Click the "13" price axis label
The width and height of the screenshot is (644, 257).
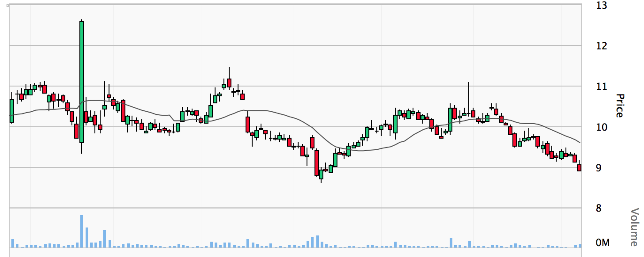click(x=602, y=5)
